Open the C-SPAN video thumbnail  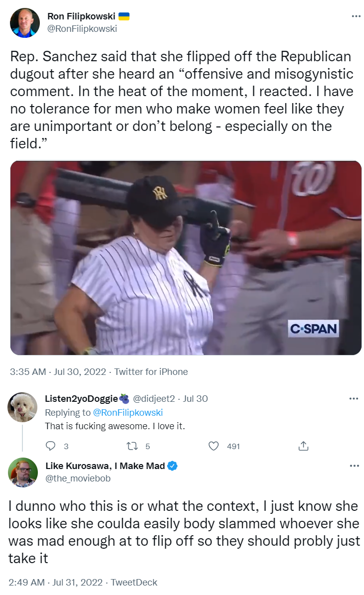pos(186,257)
